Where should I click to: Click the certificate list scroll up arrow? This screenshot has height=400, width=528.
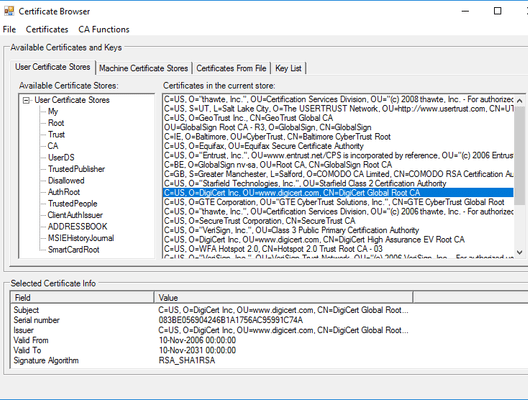[x=520, y=101]
